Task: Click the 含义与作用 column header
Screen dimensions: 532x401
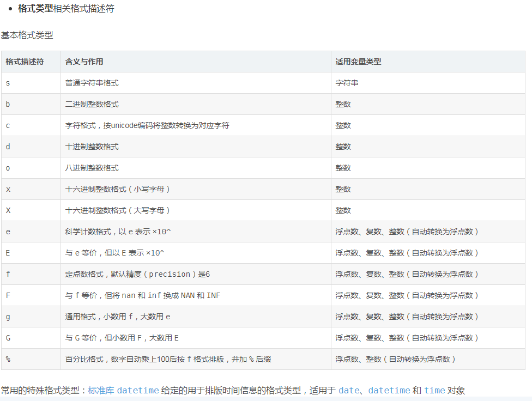Action: pos(84,62)
